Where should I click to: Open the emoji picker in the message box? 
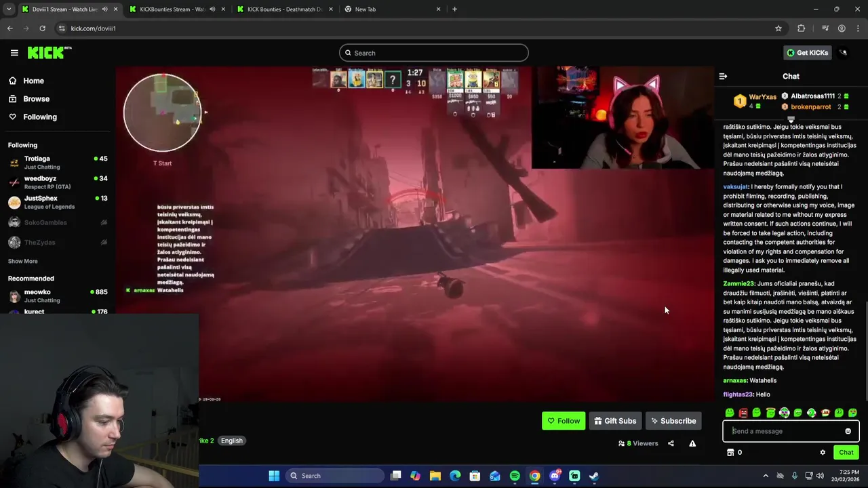point(848,431)
